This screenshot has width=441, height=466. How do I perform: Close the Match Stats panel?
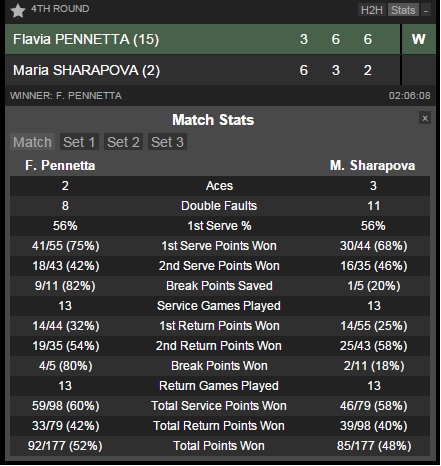coord(425,118)
